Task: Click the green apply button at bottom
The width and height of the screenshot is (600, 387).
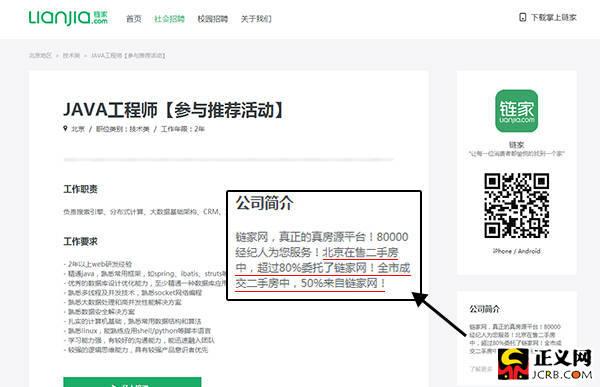Action: pyautogui.click(x=132, y=382)
